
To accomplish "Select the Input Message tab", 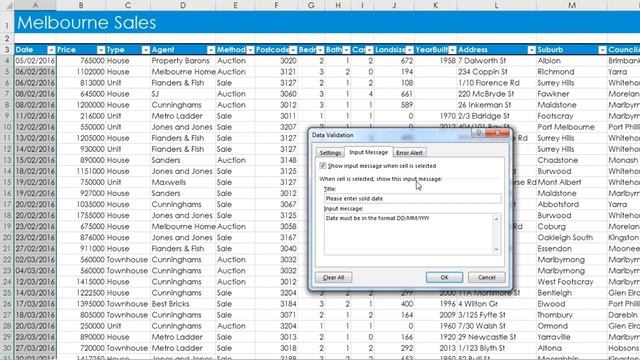I will pos(369,152).
